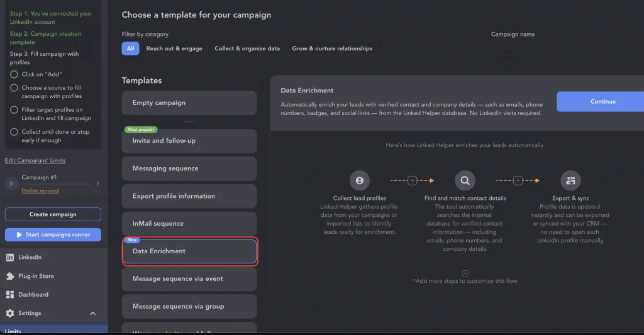This screenshot has height=335, width=644.
Task: Filter by Reach out & engage
Action: tap(174, 48)
